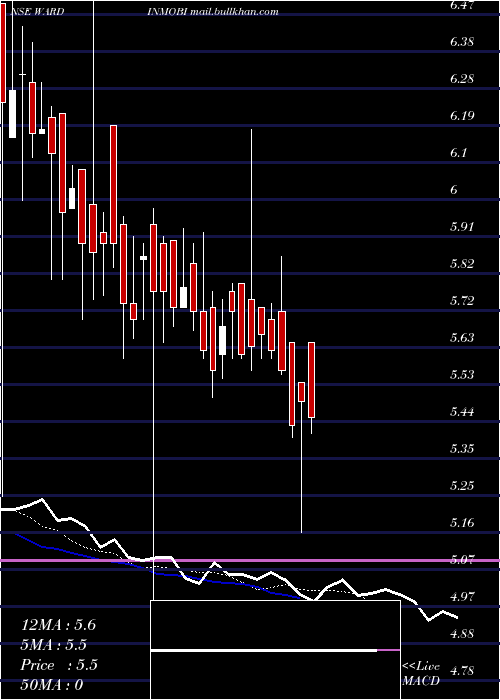Click the MACD inset panel box
The height and width of the screenshot is (700, 500).
pos(275,650)
